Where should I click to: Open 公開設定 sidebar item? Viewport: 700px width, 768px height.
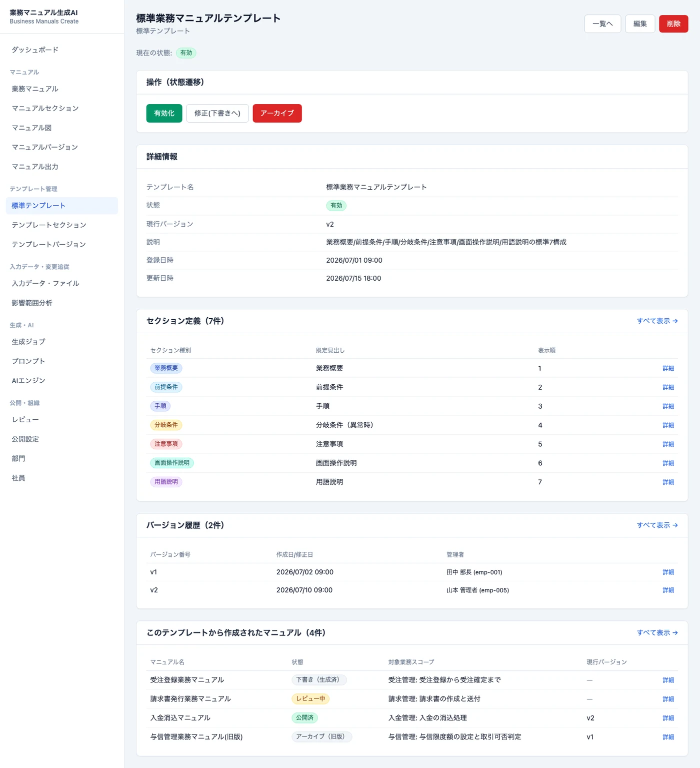pyautogui.click(x=62, y=439)
